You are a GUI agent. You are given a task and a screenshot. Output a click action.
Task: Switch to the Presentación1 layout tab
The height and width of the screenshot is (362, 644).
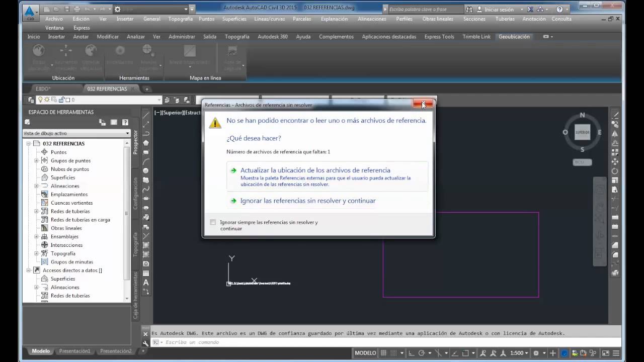[74, 351]
